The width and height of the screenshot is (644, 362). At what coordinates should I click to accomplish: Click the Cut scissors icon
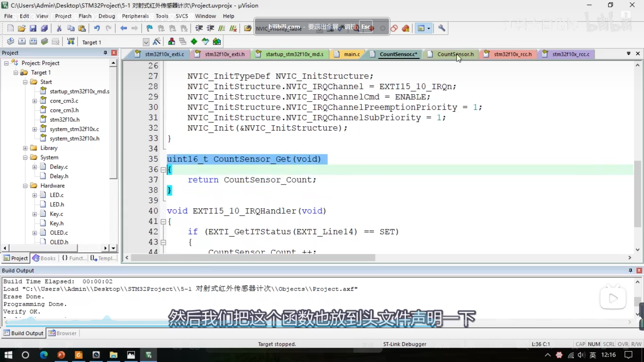[59, 28]
